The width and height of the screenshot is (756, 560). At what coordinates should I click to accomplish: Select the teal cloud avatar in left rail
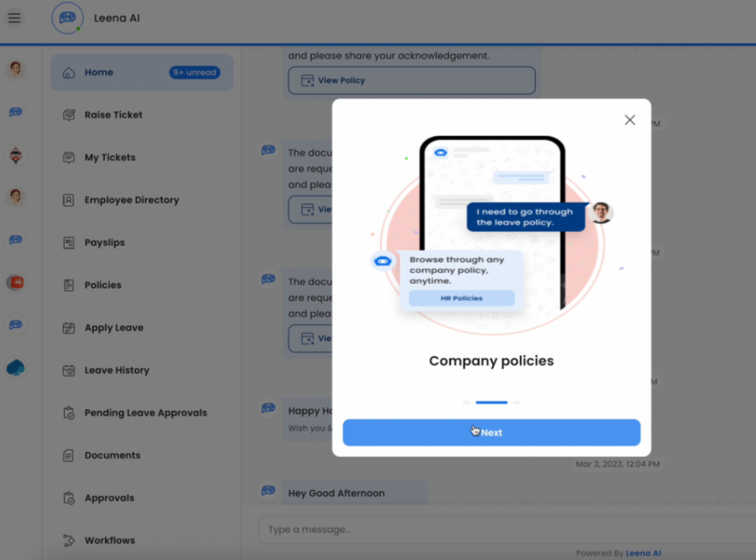click(15, 367)
